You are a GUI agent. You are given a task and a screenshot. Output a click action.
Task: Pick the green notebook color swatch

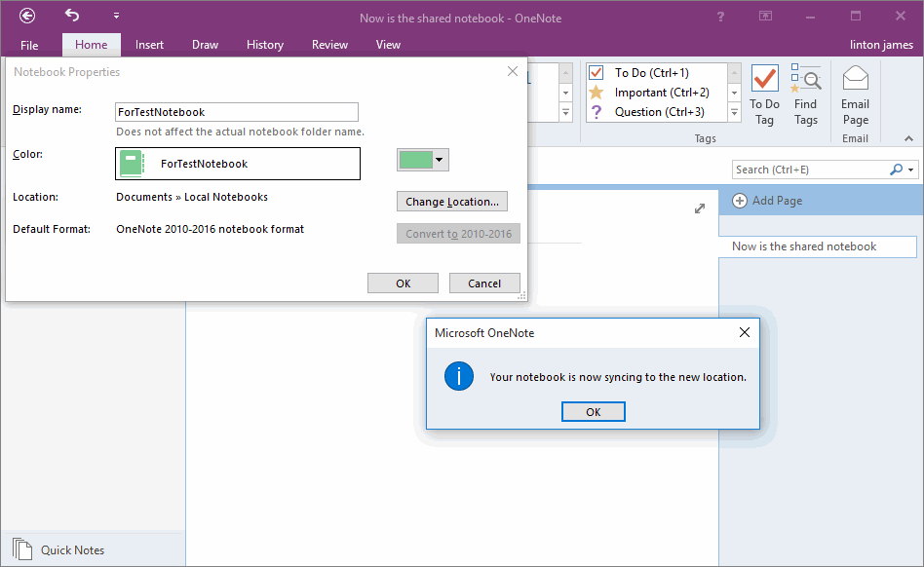pos(415,158)
